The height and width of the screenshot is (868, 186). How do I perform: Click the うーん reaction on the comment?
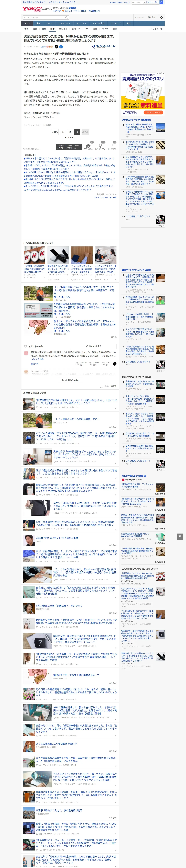tap(104, 364)
